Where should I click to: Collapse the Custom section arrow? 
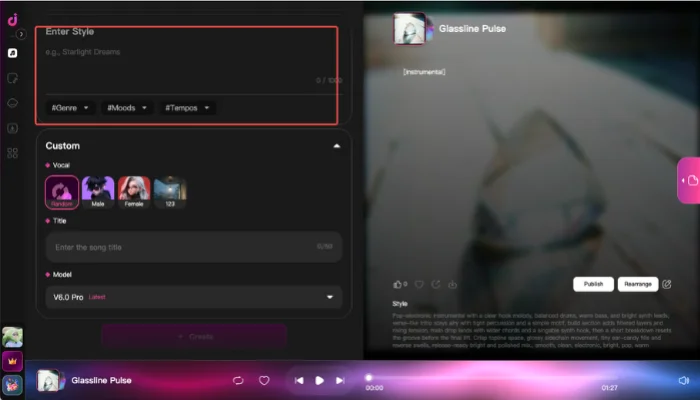pyautogui.click(x=337, y=146)
